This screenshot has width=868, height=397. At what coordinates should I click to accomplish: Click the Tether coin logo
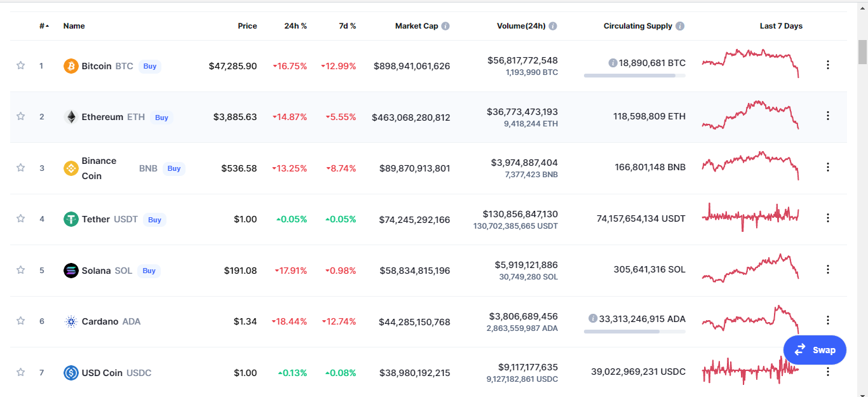[x=71, y=219]
